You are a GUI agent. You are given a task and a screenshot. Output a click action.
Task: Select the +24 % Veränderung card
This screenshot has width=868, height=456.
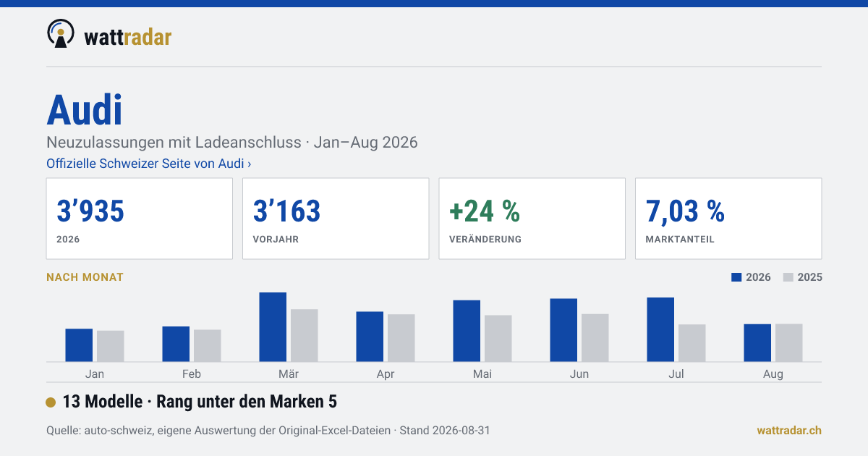pos(532,219)
